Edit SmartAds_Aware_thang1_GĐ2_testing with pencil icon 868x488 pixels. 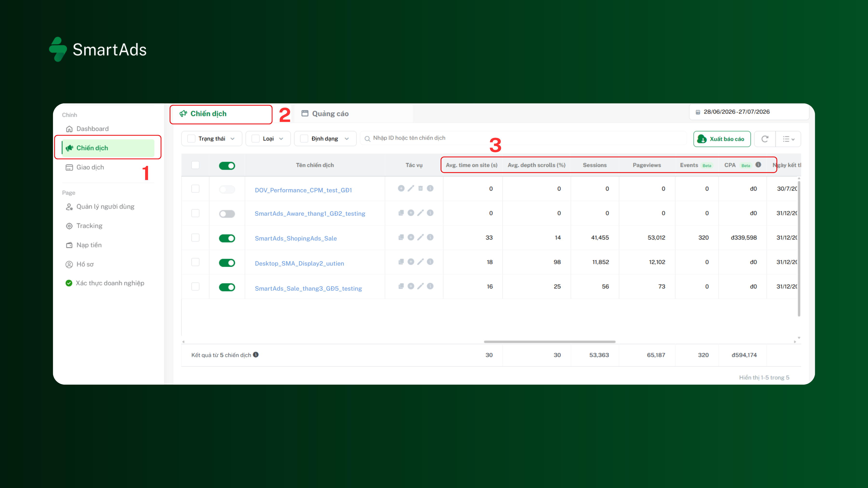click(x=420, y=213)
